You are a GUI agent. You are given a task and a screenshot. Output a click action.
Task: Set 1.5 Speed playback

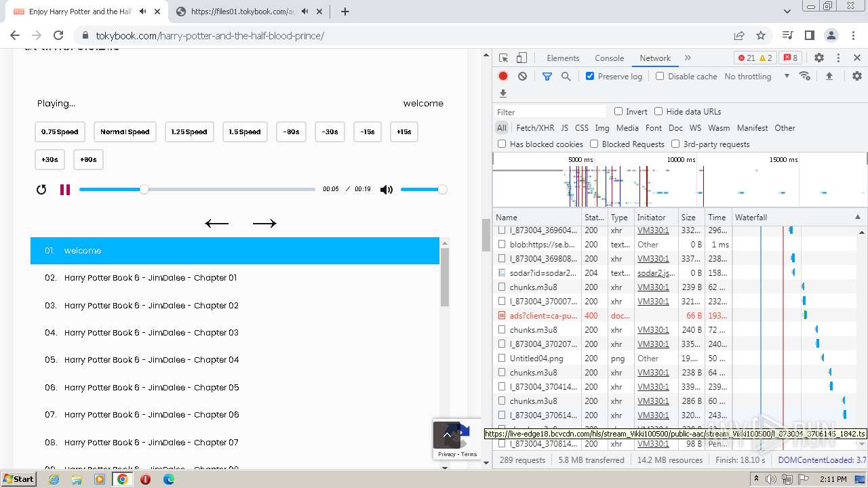(244, 132)
